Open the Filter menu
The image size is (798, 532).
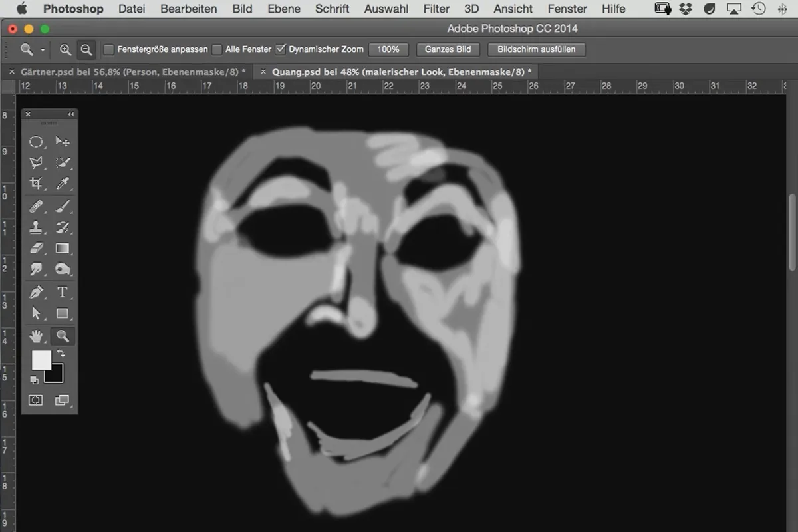pos(436,9)
